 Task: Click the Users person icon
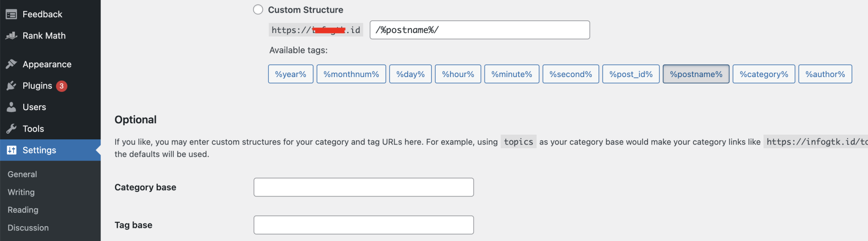click(x=11, y=107)
